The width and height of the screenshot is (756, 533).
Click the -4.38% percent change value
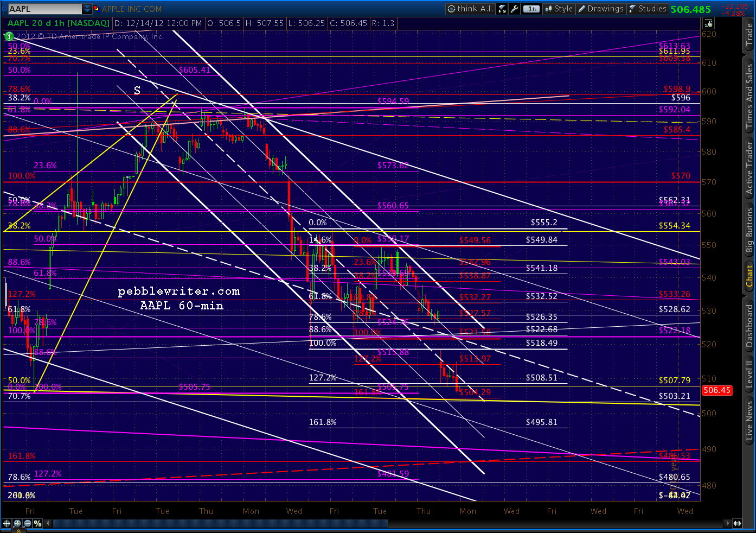(732, 13)
